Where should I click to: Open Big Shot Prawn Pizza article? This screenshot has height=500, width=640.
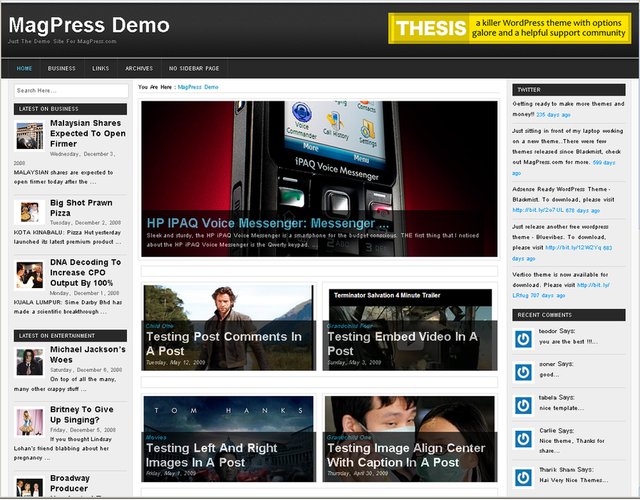click(x=81, y=208)
